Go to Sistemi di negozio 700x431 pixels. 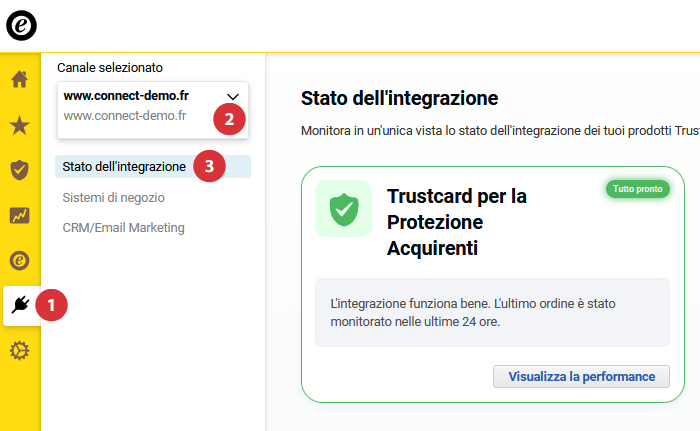[x=114, y=197]
